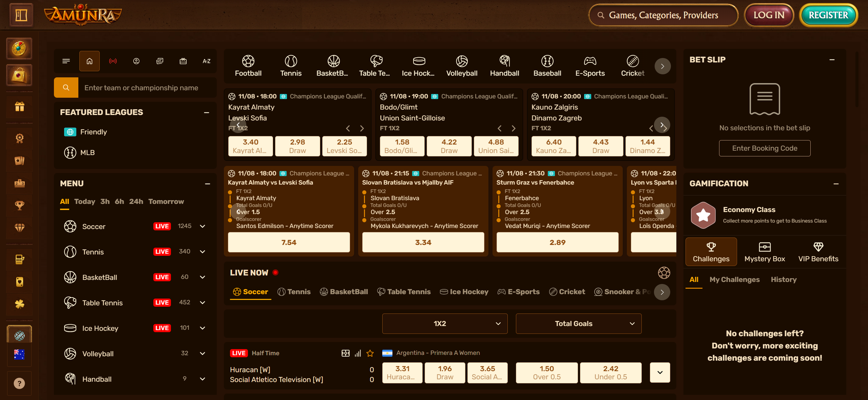Screen dimensions: 868x400
Task: Pick Kayrat Almaty odds 3.40
Action: click(250, 146)
